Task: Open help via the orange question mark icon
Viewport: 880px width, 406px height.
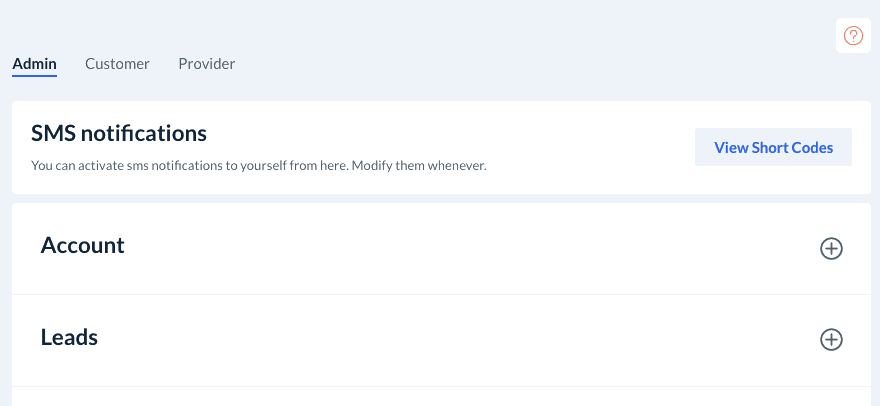Action: coord(853,36)
